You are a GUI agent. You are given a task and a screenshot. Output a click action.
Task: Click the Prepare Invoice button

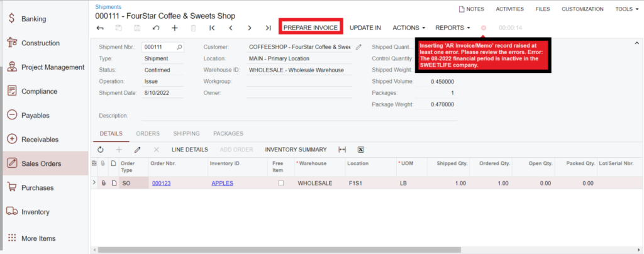(311, 28)
